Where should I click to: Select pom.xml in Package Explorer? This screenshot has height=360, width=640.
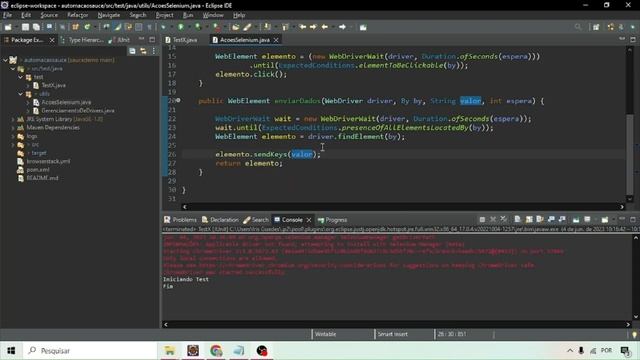[x=38, y=170]
